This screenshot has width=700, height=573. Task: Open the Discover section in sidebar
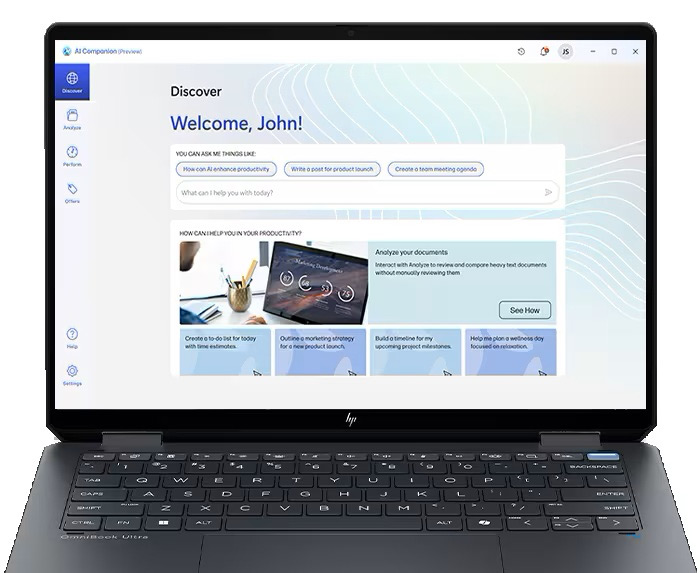coord(72,82)
